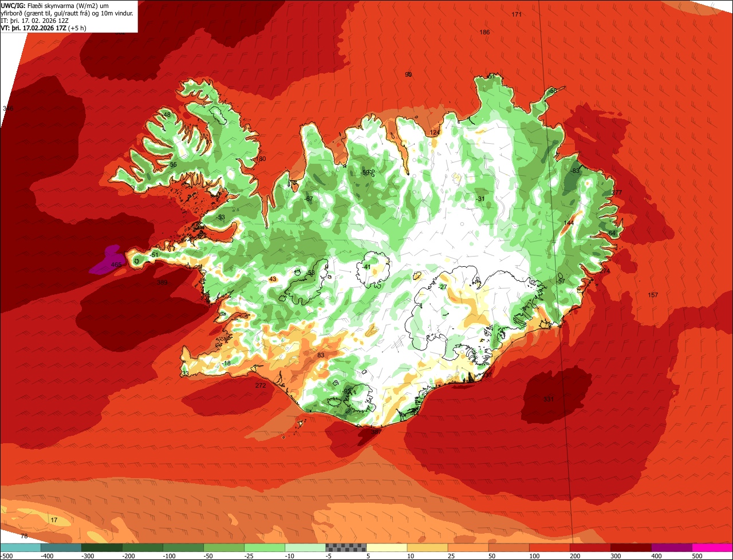
Task: Click the 272 value off the southwest coast
Action: pos(261,386)
